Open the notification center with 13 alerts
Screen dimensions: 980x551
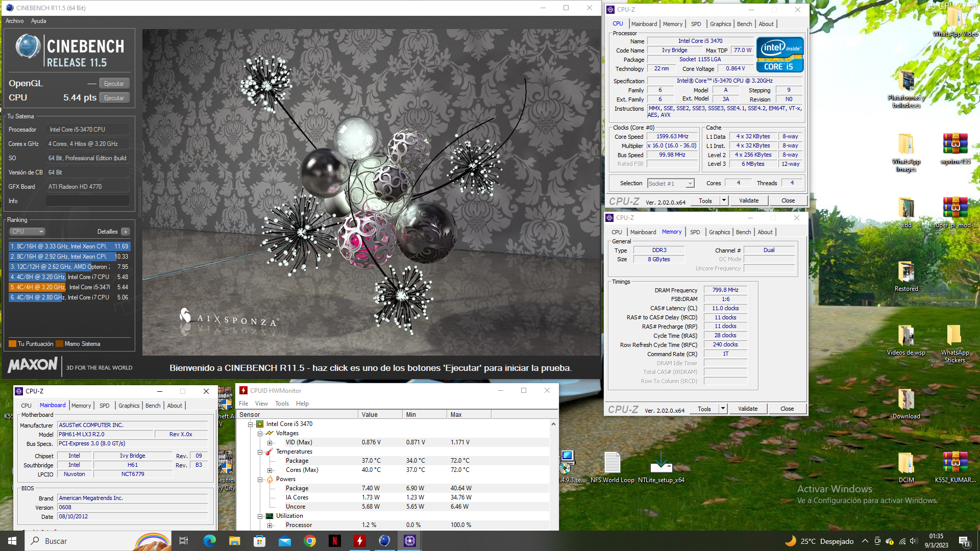[964, 541]
